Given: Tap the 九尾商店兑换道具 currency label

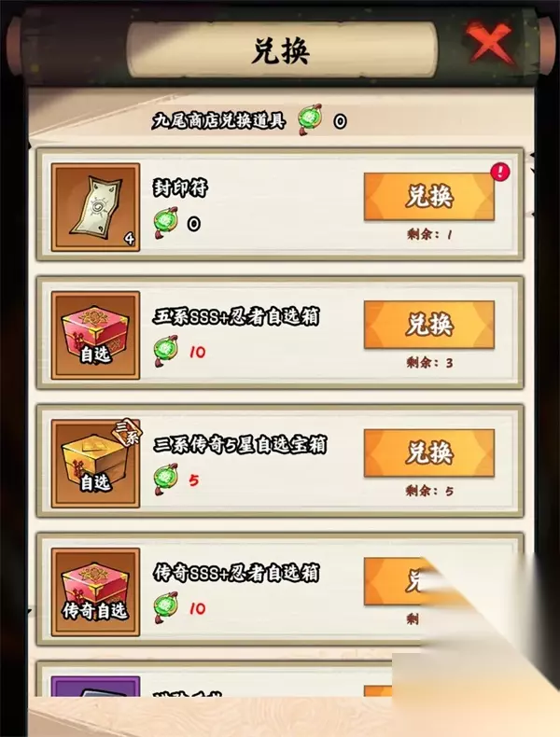Looking at the screenshot, I should click(218, 120).
